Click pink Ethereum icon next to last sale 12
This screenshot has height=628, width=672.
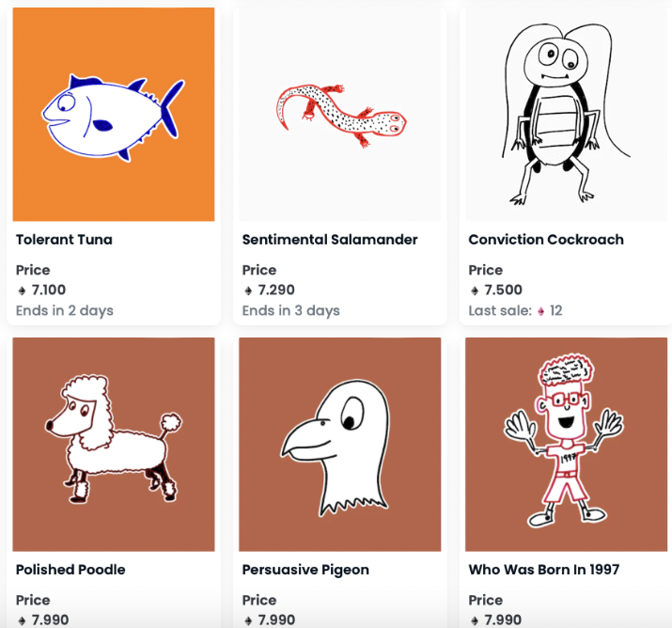(x=540, y=311)
